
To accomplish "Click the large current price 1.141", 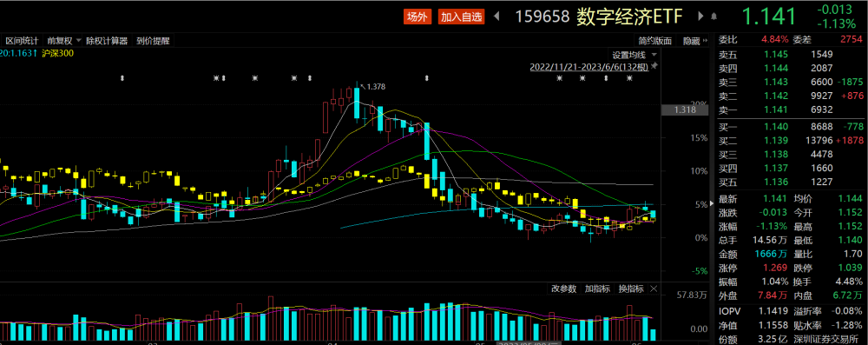I will click(x=769, y=17).
